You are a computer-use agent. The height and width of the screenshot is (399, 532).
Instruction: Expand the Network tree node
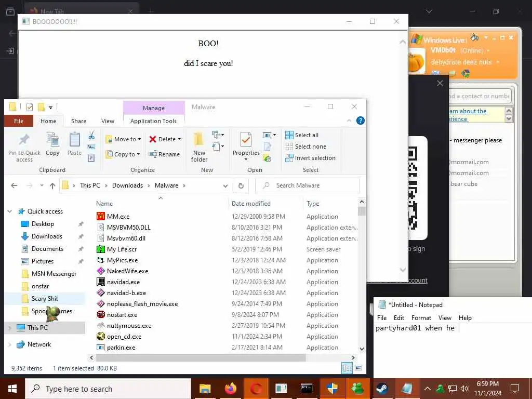(x=10, y=344)
